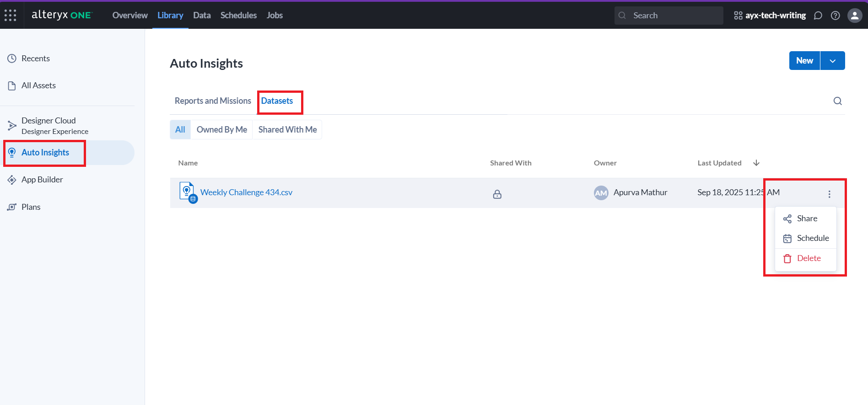Toggle Last Updated sort arrow
This screenshot has height=405, width=868.
(756, 163)
